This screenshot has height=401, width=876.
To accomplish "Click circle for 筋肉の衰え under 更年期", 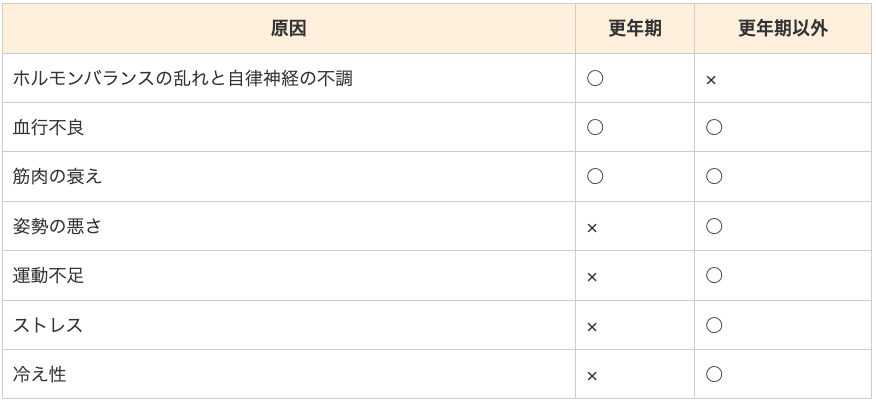I will (595, 176).
